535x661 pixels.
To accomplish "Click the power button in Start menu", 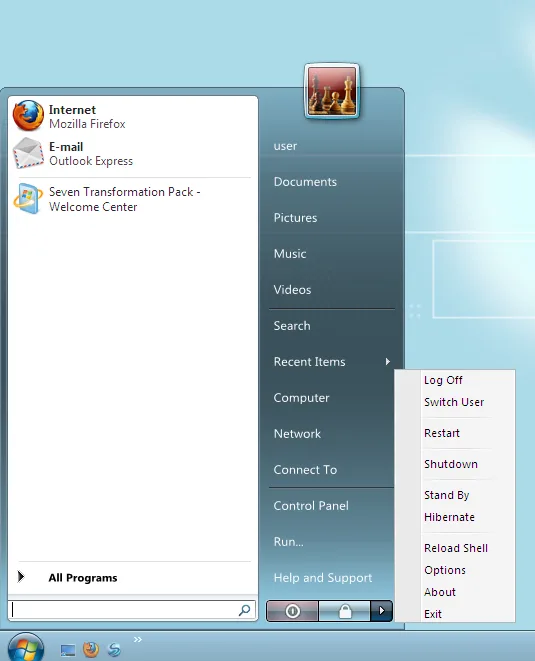I will (x=292, y=611).
